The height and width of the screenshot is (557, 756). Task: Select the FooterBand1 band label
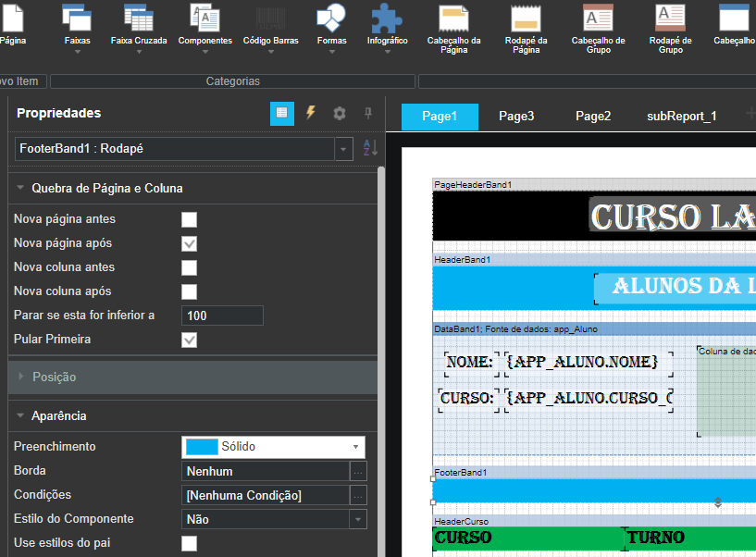coord(461,473)
